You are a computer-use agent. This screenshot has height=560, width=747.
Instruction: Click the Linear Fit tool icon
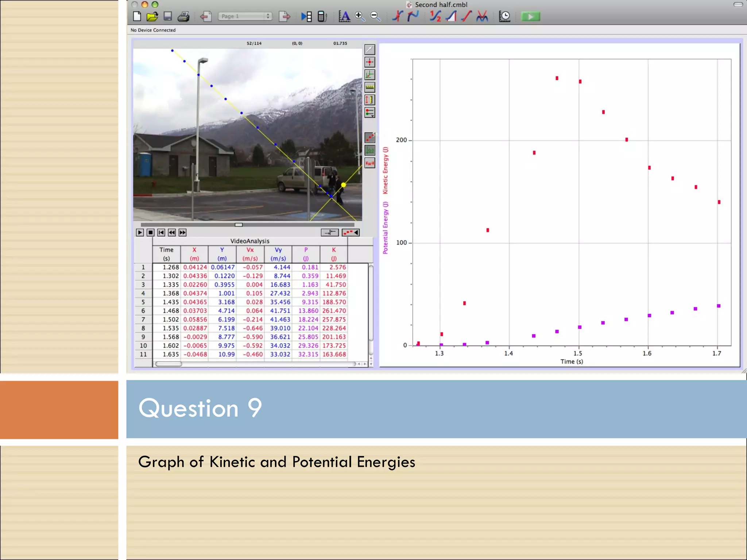[467, 16]
